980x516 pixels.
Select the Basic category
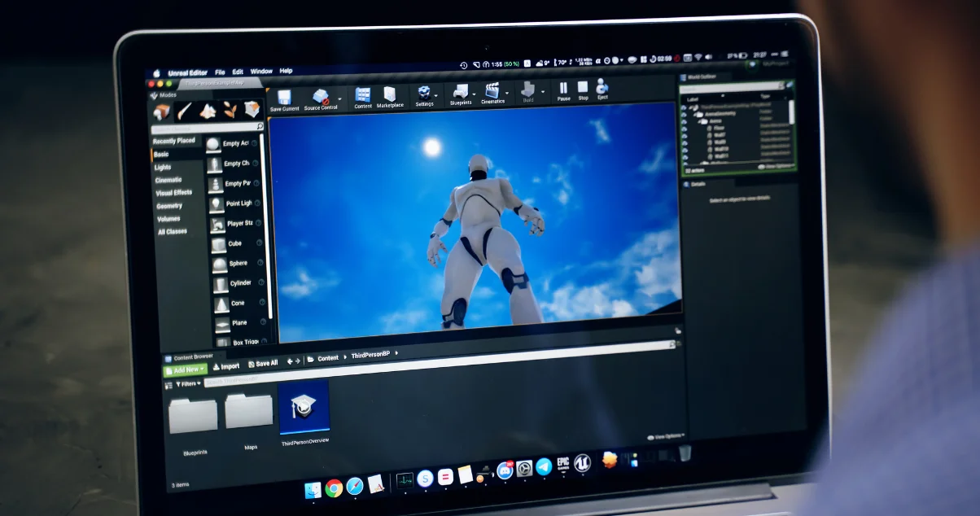pyautogui.click(x=162, y=154)
